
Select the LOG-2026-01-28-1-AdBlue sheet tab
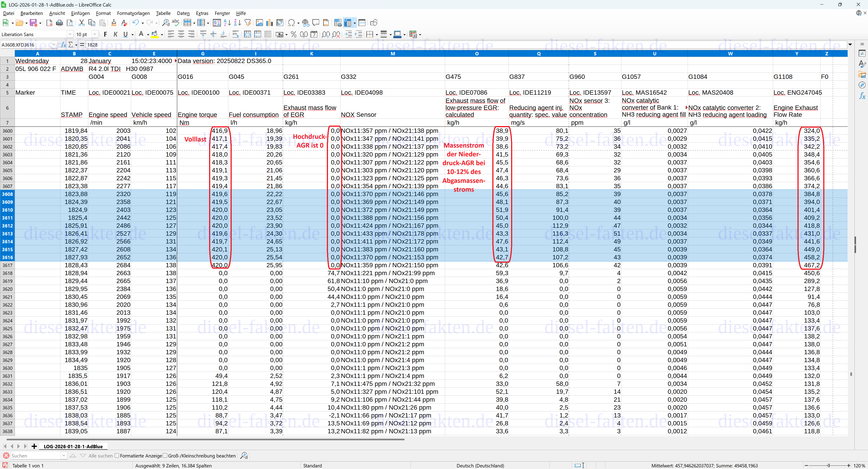tap(73, 446)
